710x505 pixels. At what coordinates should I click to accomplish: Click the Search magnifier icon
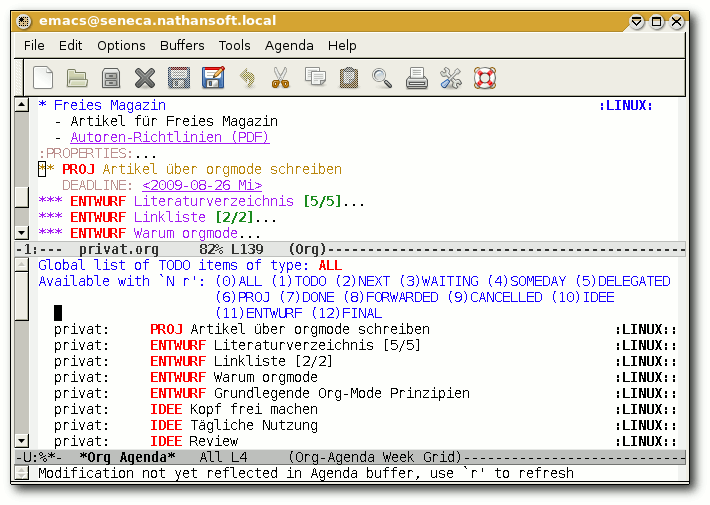click(382, 77)
